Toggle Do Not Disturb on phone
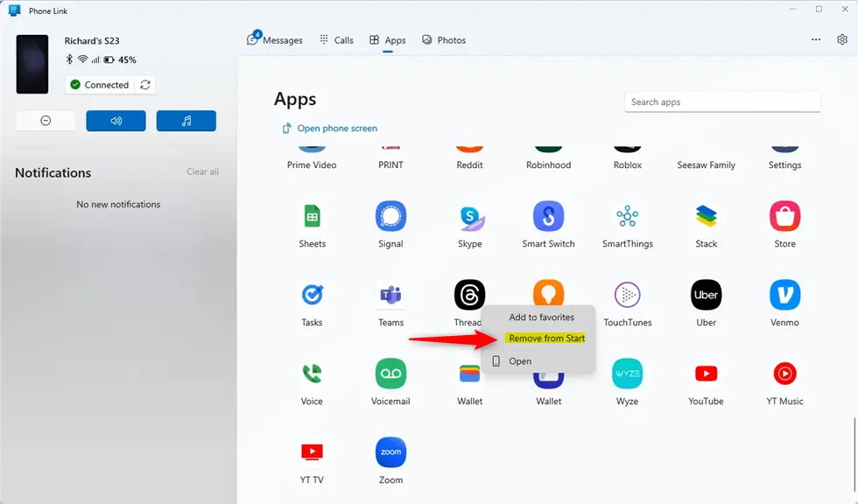 point(46,121)
